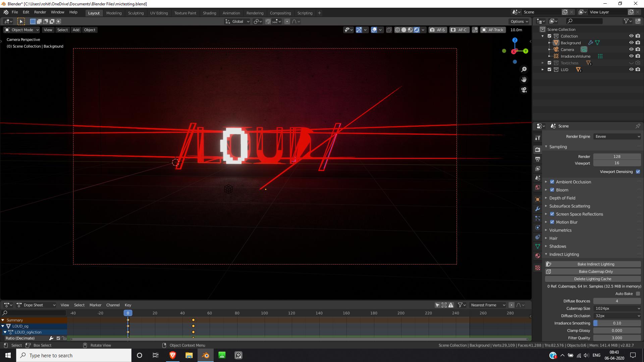Toggle Ambient Occlusion checkbox
This screenshot has height=362, width=644.
pyautogui.click(x=552, y=181)
